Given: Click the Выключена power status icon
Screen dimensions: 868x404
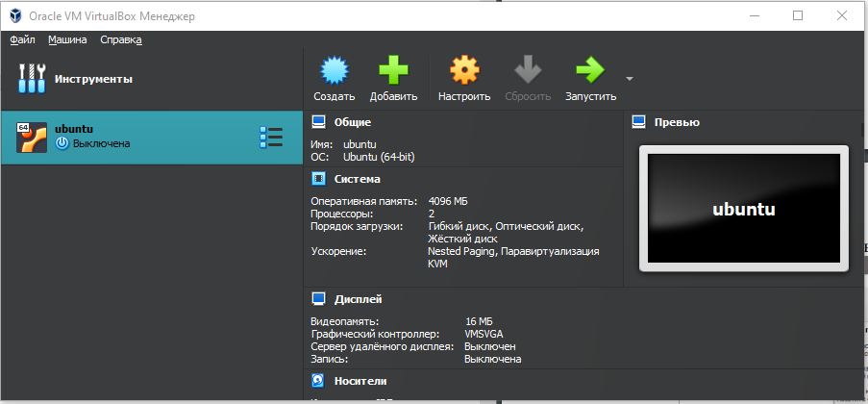Looking at the screenshot, I should [62, 144].
